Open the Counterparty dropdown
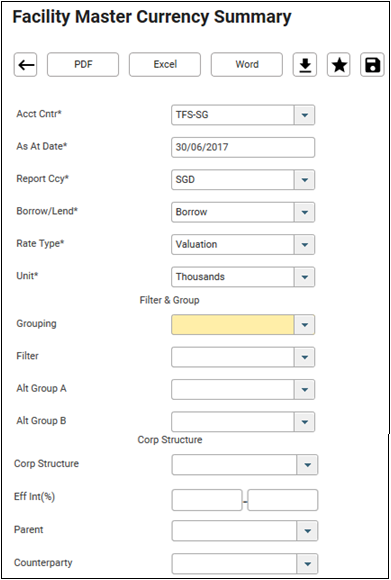The height and width of the screenshot is (580, 391). point(307,564)
